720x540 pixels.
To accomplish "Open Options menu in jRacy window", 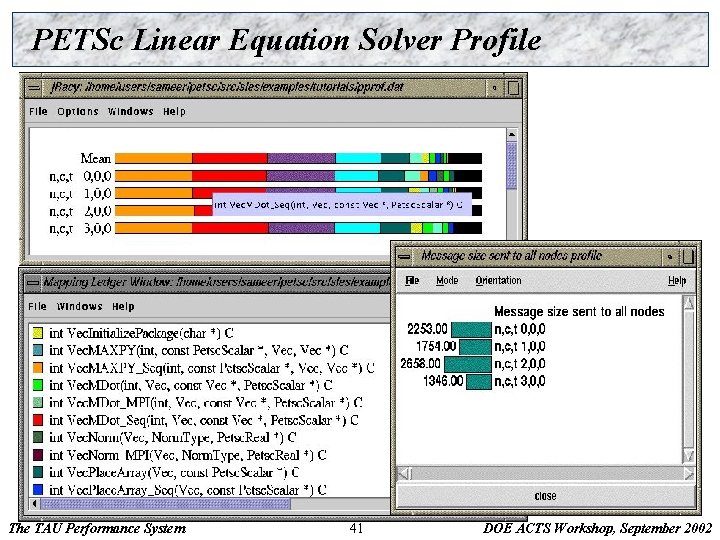I will [78, 112].
